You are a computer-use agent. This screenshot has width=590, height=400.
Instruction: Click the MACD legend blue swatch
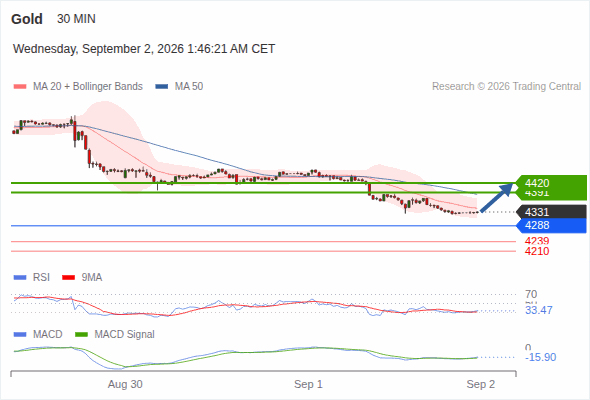point(20,335)
